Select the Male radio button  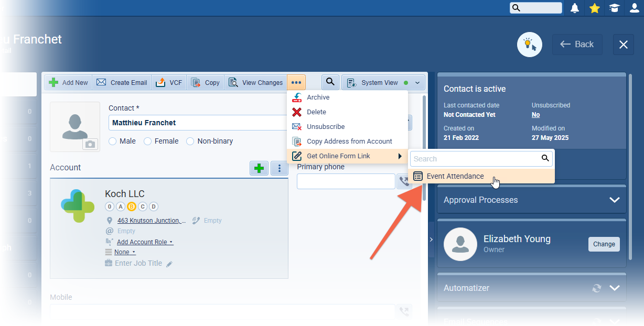[112, 141]
